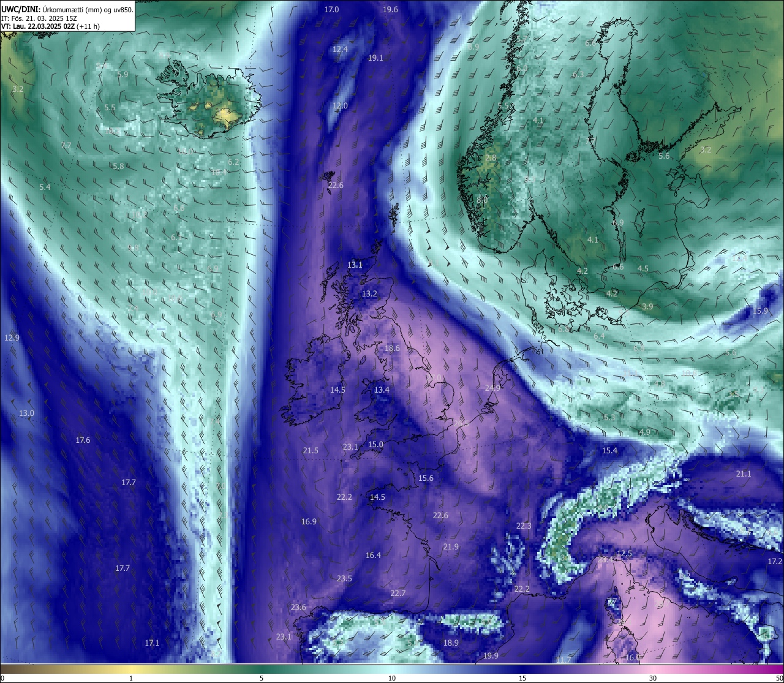Click the 16.4 value label

pyautogui.click(x=373, y=556)
